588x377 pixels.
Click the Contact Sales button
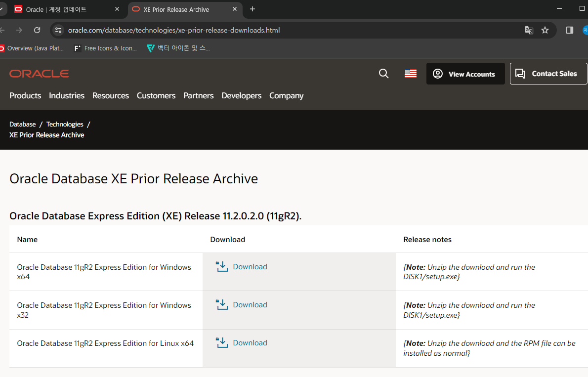pyautogui.click(x=548, y=74)
